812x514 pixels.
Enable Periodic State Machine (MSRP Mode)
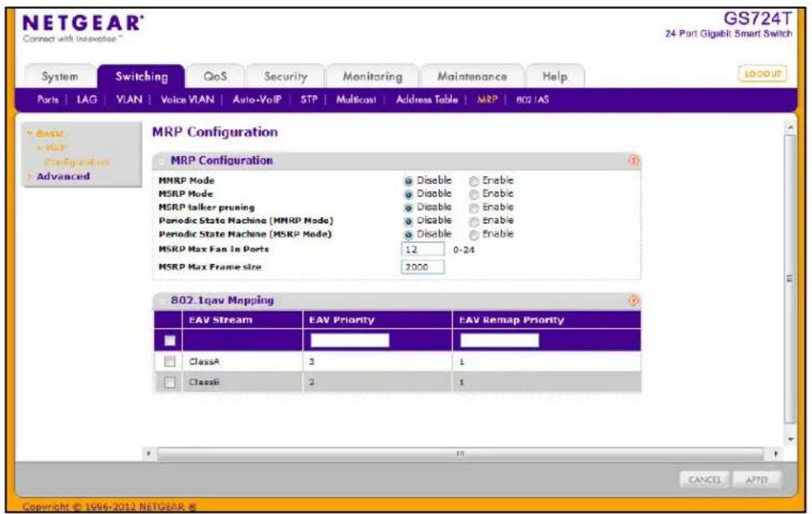(474, 235)
